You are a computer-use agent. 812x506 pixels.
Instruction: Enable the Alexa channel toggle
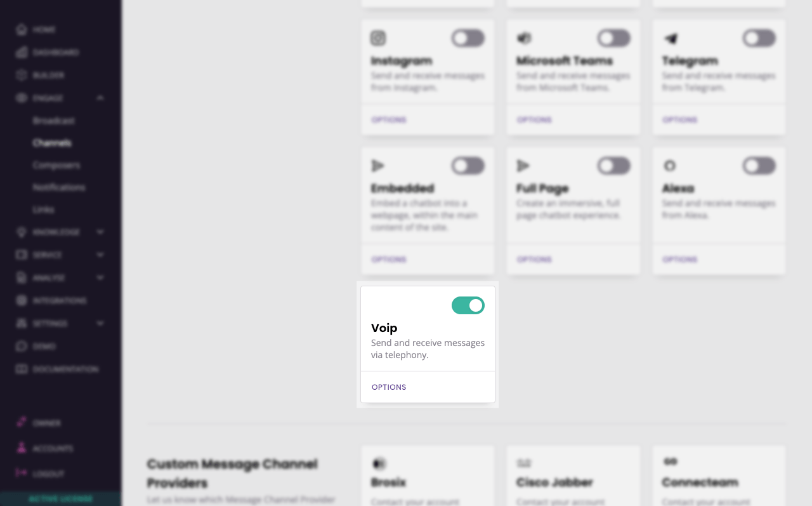[759, 166]
